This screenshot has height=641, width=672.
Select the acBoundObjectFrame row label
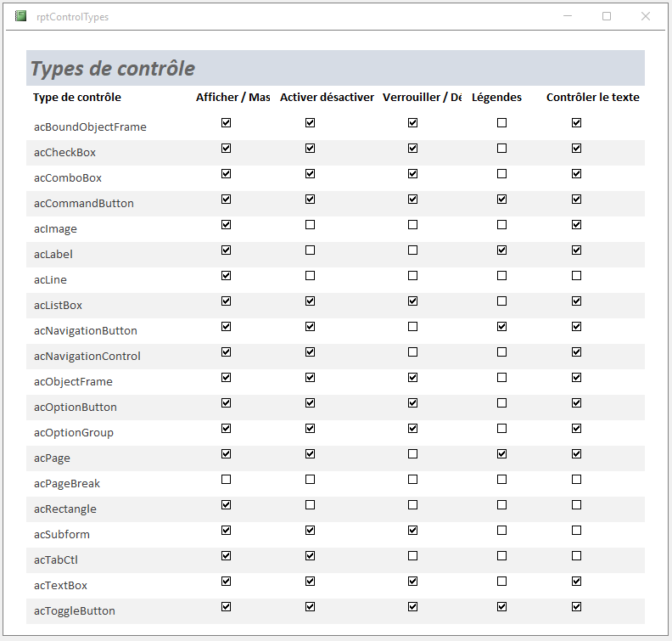click(x=90, y=127)
